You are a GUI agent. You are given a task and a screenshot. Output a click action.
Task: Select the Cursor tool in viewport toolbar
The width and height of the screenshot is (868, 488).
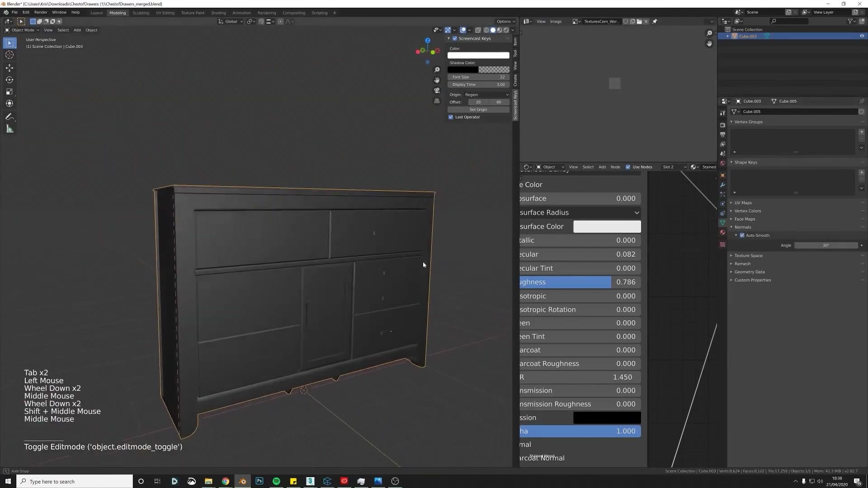tap(9, 55)
